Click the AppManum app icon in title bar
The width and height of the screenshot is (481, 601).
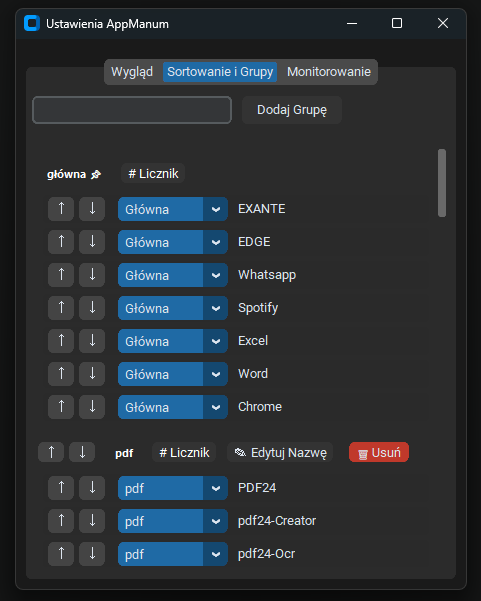32,23
